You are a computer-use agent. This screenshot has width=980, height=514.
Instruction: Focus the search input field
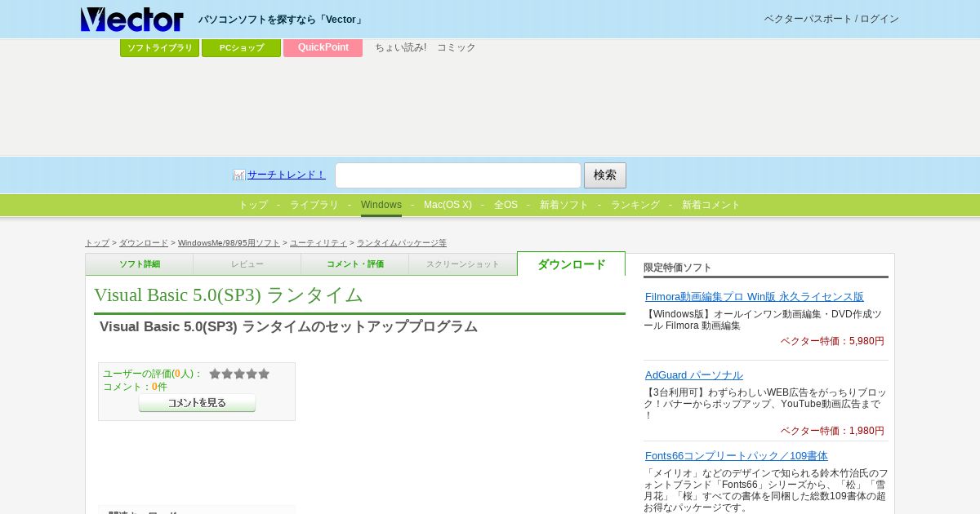click(x=458, y=175)
